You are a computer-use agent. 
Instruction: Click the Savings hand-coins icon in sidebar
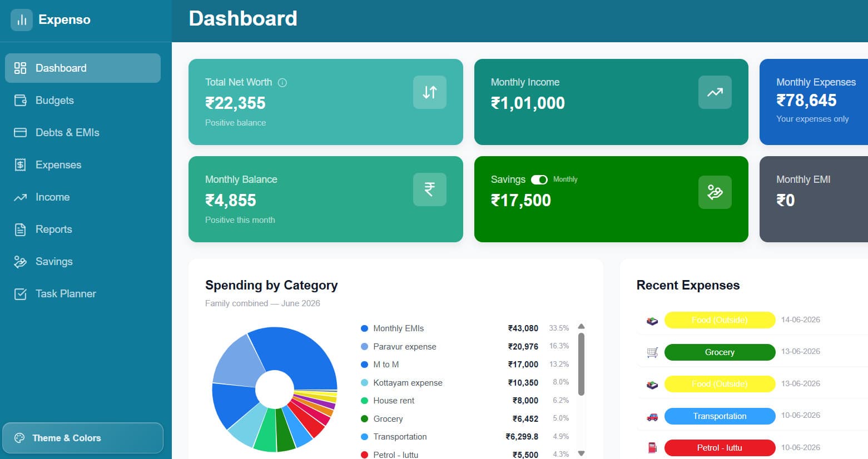click(x=20, y=261)
